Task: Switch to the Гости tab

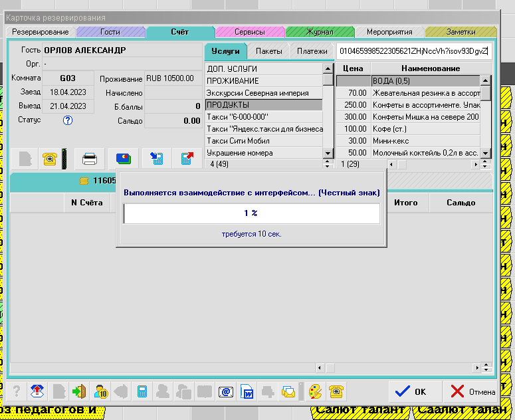Action: (x=110, y=32)
